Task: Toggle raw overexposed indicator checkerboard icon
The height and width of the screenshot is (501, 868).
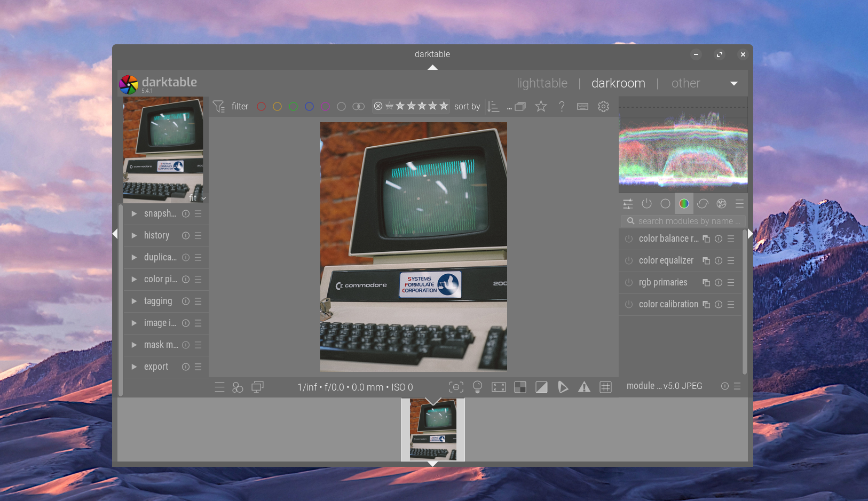Action: click(520, 387)
